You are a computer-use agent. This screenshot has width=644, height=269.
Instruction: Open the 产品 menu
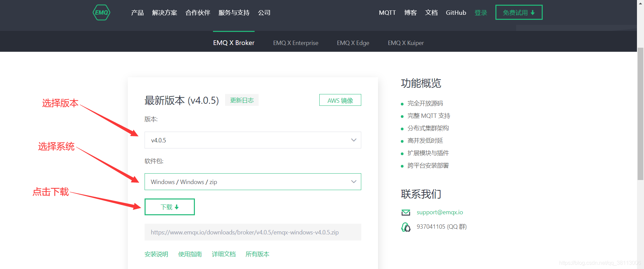pyautogui.click(x=138, y=13)
